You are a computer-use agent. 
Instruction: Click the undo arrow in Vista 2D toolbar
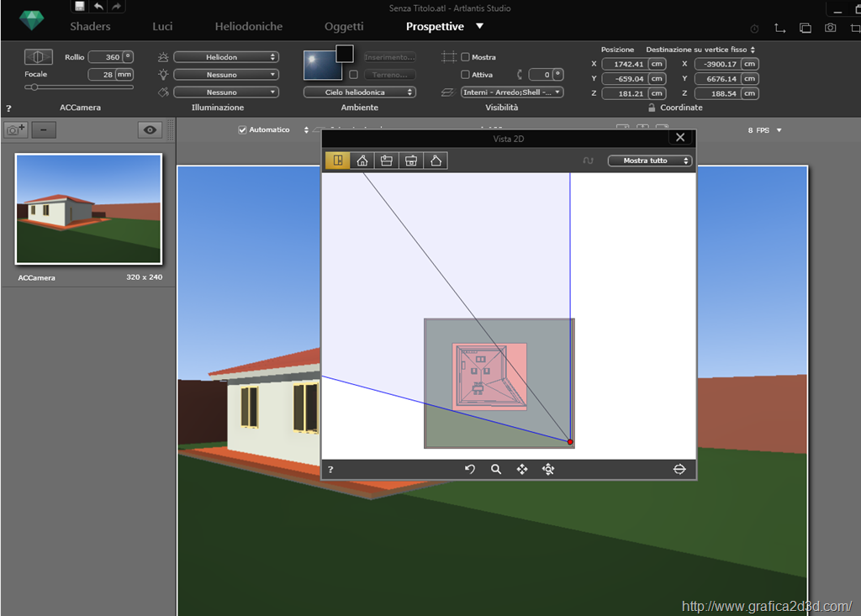pyautogui.click(x=470, y=470)
